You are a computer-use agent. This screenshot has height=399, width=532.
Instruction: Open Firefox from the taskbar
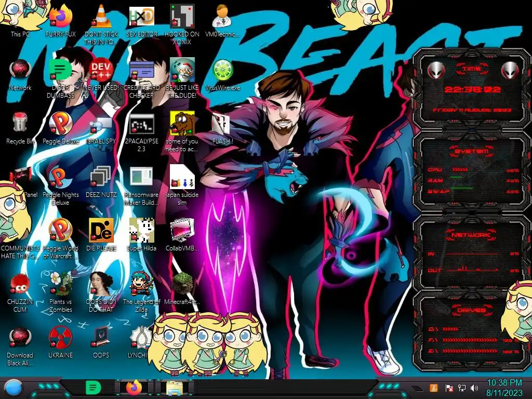(134, 388)
